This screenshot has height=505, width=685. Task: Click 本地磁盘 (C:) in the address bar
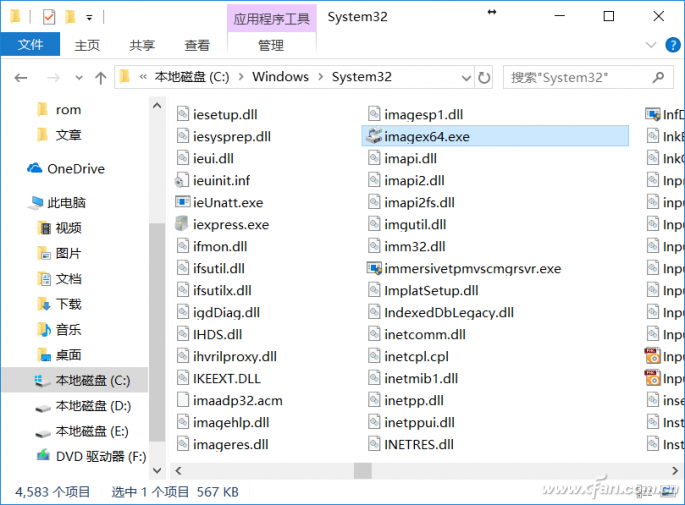coord(192,77)
